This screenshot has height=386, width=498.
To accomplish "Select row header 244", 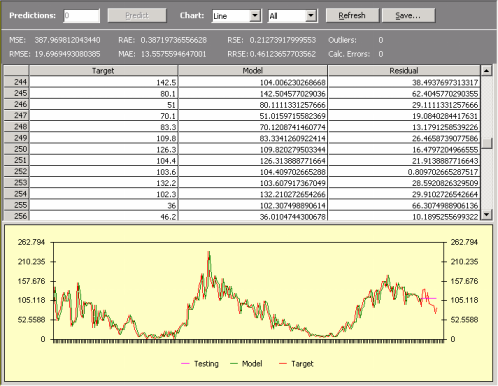I will pyautogui.click(x=16, y=82).
